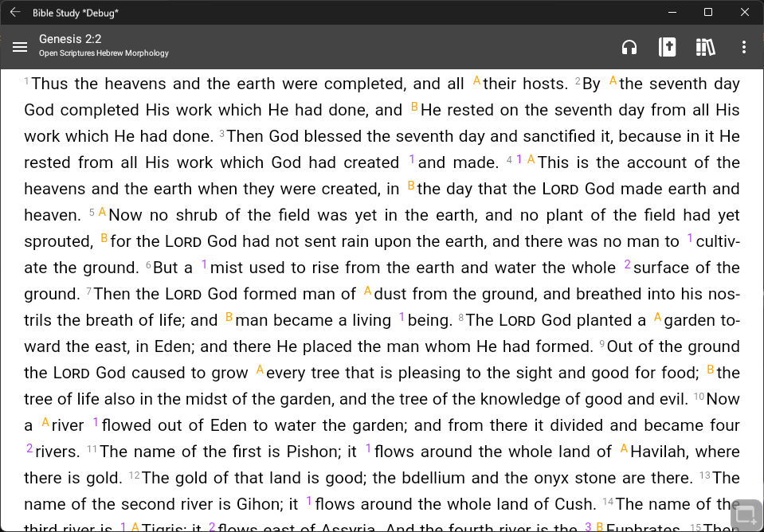Select verse number 3 before 'Then God blessed'

click(x=222, y=134)
